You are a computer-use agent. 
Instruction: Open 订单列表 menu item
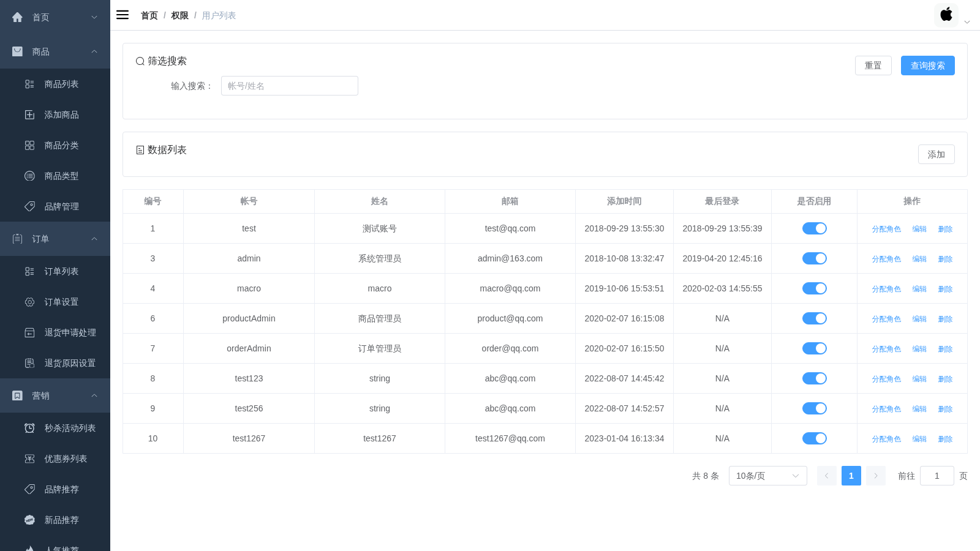55,271
